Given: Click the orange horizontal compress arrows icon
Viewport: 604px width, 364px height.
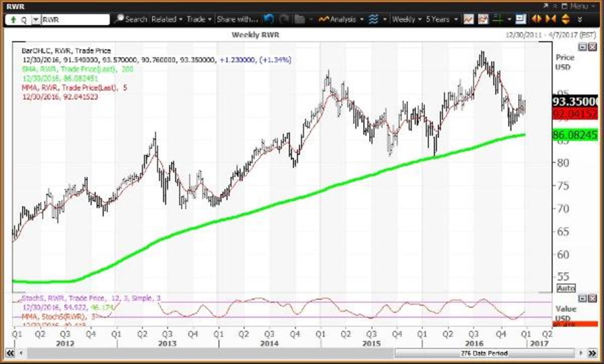Looking at the screenshot, I should [x=550, y=19].
